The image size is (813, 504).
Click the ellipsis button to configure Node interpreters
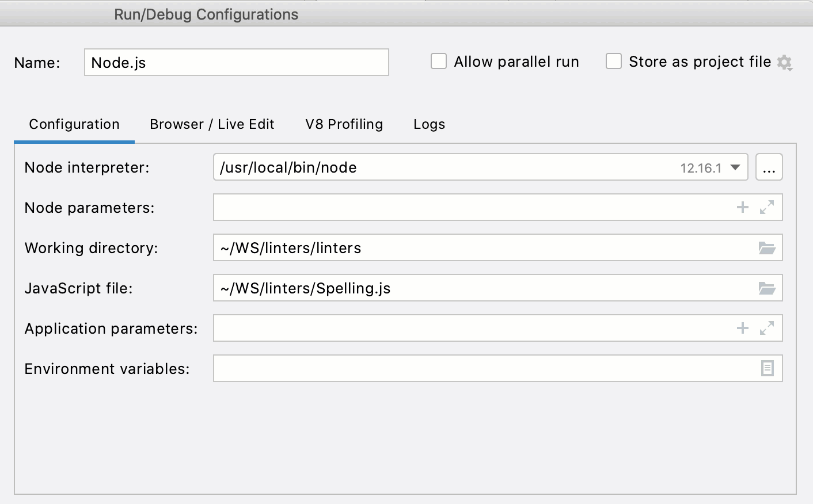pos(769,167)
